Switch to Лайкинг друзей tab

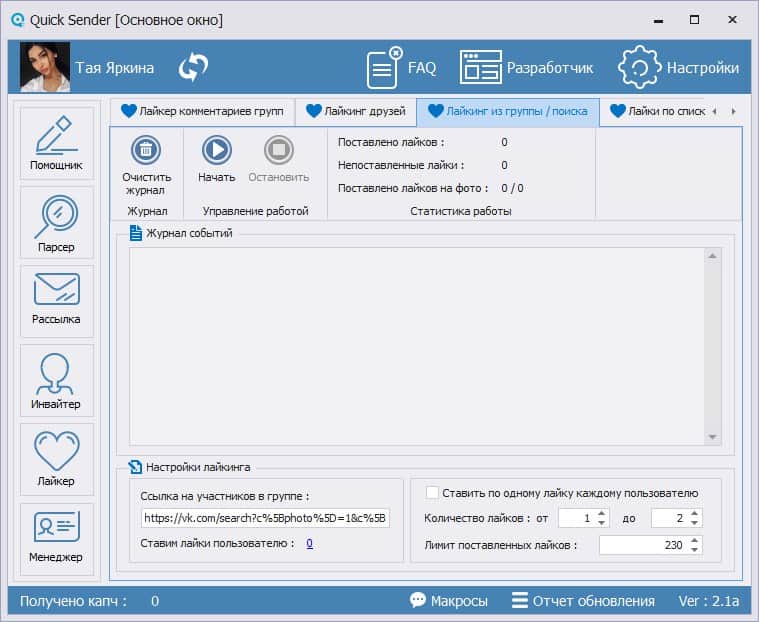tap(356, 111)
